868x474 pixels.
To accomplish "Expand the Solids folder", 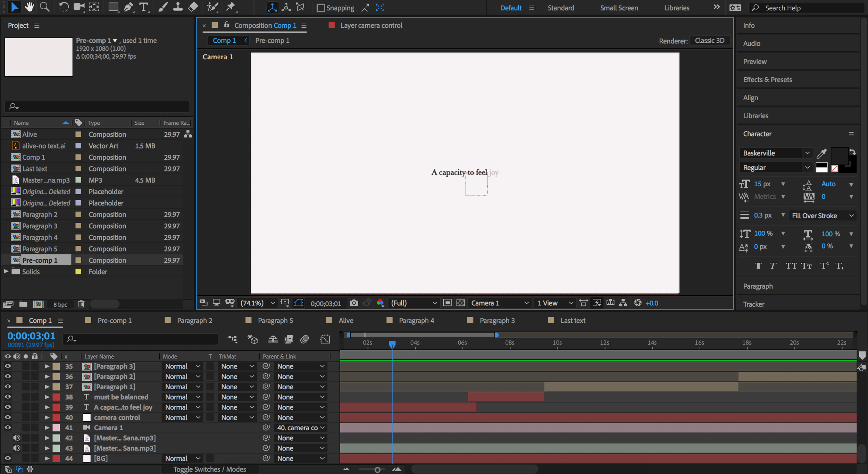I will tap(6, 271).
